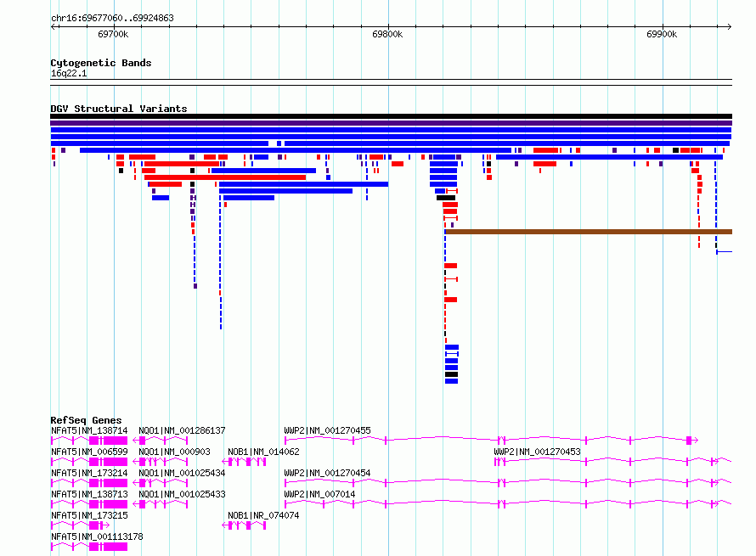
Task: Select the brown structural variant bar
Action: click(x=588, y=232)
